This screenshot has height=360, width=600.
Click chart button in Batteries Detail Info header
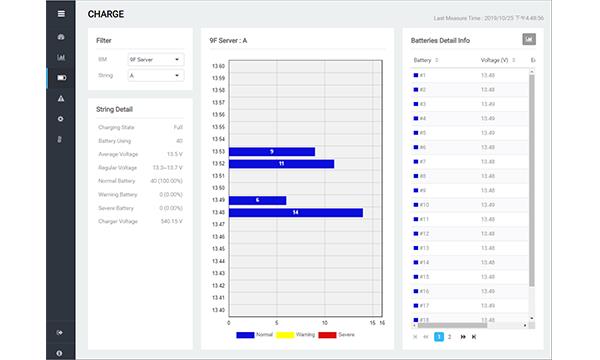click(529, 39)
